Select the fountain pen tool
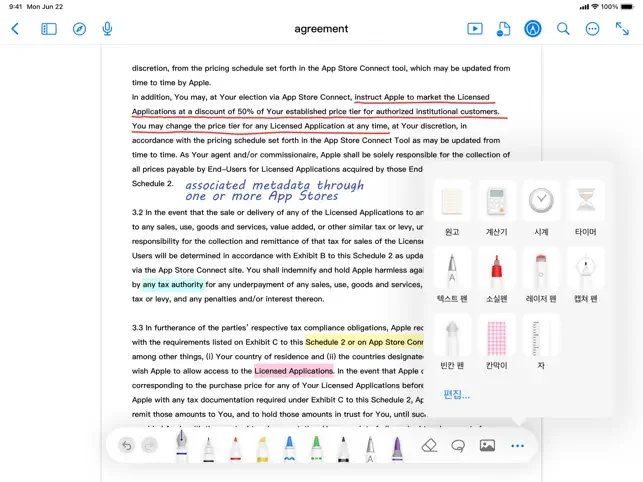The height and width of the screenshot is (482, 643). [x=182, y=444]
